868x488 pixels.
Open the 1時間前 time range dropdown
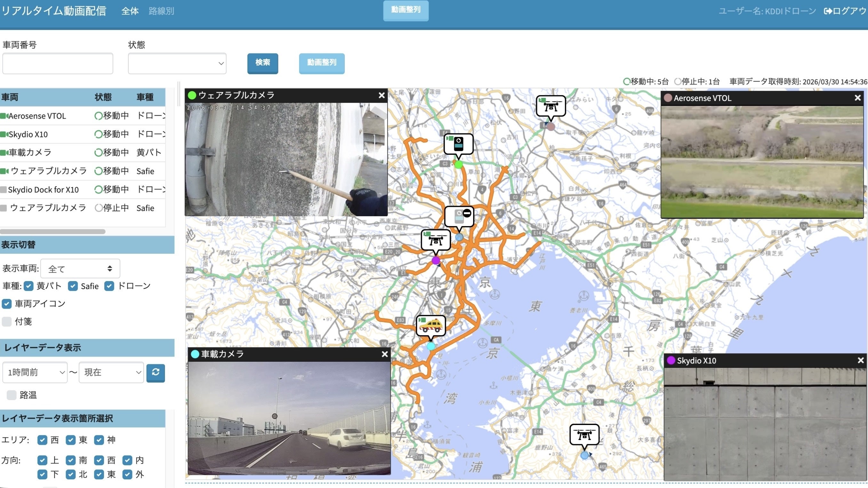tap(35, 373)
